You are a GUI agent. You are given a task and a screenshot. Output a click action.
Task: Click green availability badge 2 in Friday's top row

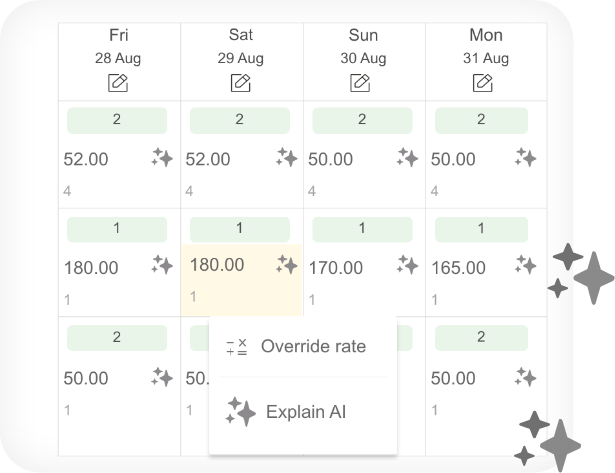117,120
